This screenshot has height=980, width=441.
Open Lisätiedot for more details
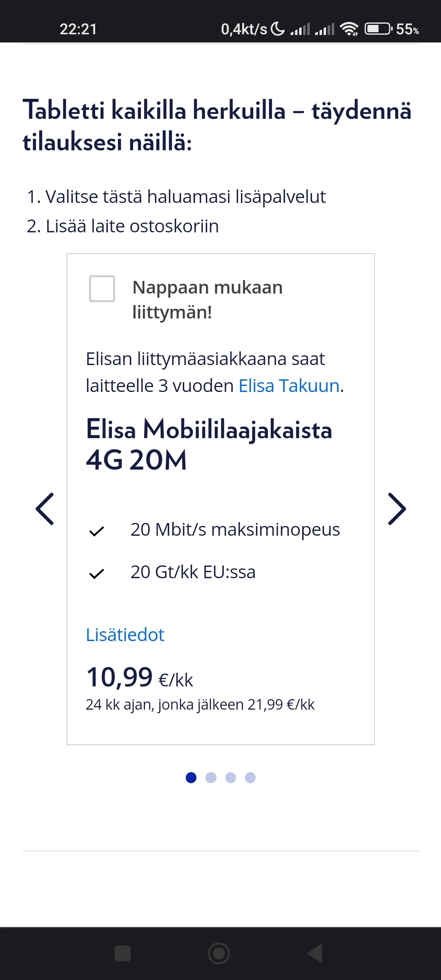tap(125, 635)
